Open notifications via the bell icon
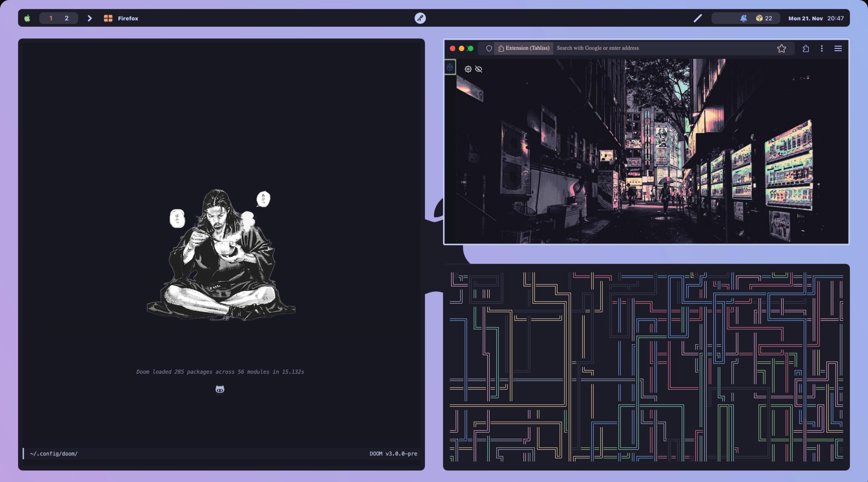Screen dimensions: 868x482 744,18
